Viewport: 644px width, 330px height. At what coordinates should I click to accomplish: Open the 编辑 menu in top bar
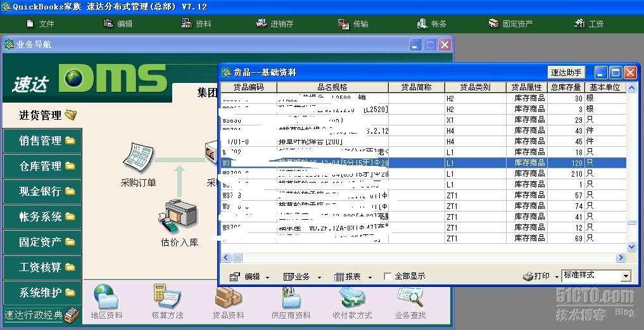[x=118, y=24]
